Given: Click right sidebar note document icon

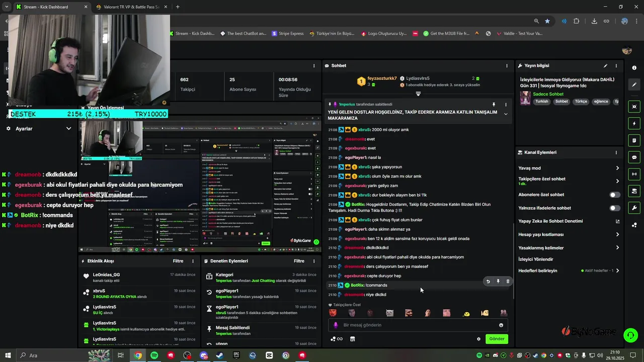Looking at the screenshot, I should coord(634,140).
